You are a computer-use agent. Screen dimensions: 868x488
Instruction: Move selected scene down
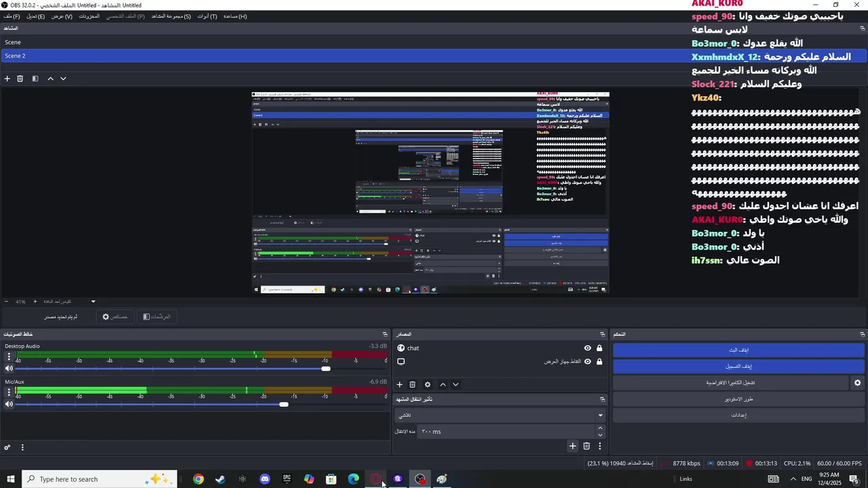click(63, 79)
